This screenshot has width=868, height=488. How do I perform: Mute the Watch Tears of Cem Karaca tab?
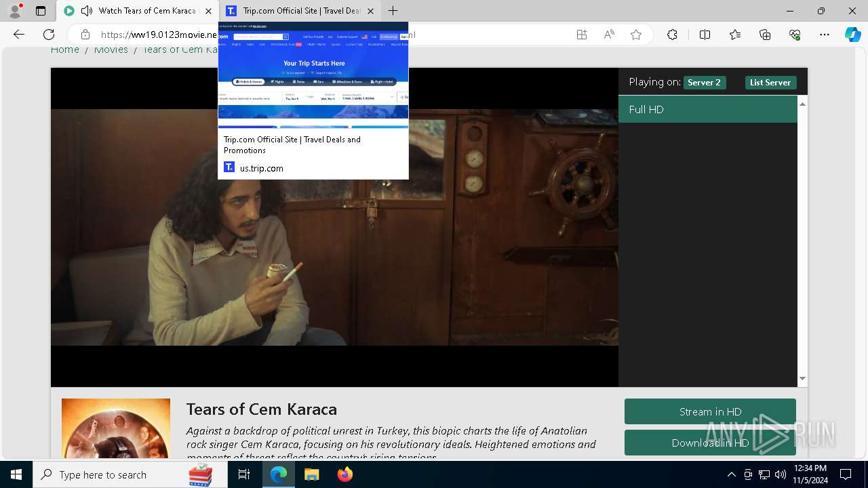click(x=87, y=11)
